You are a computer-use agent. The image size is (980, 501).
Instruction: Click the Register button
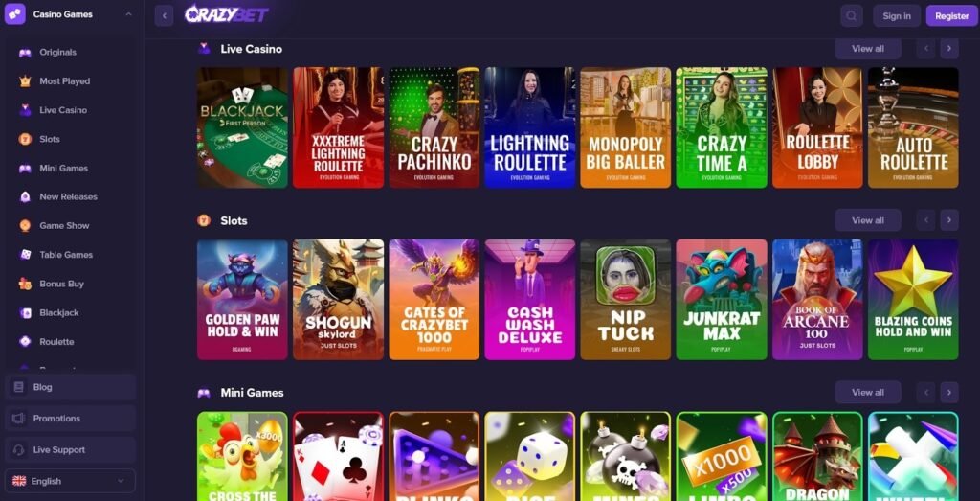tap(951, 16)
